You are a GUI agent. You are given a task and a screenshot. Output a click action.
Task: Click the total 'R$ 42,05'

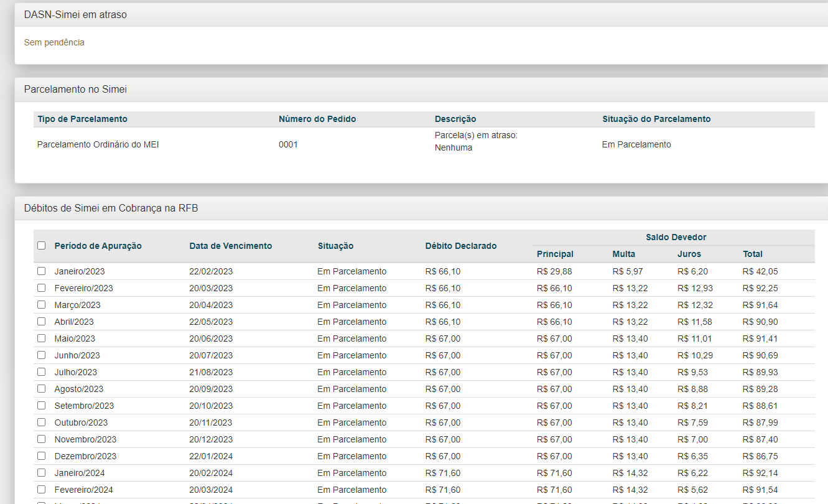coord(760,271)
